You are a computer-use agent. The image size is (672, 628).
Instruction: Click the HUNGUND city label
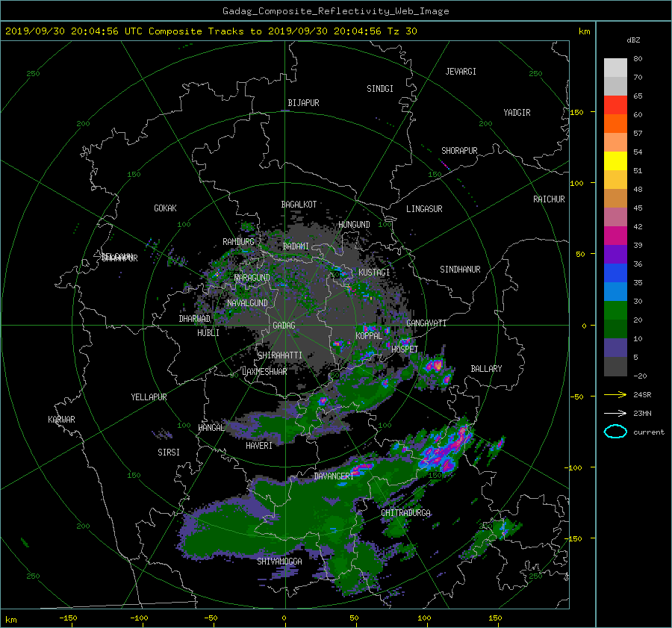(x=354, y=225)
